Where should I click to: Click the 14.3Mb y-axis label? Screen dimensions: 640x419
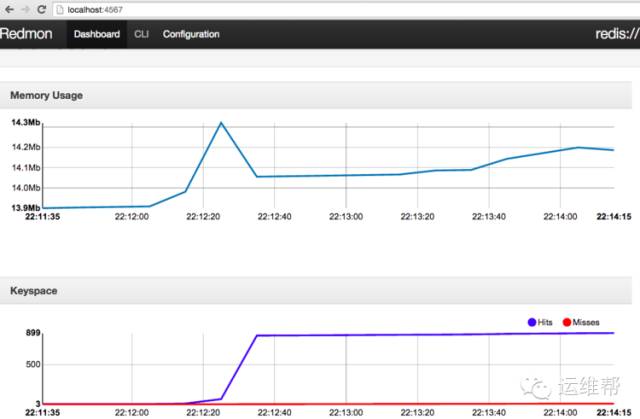pyautogui.click(x=26, y=122)
